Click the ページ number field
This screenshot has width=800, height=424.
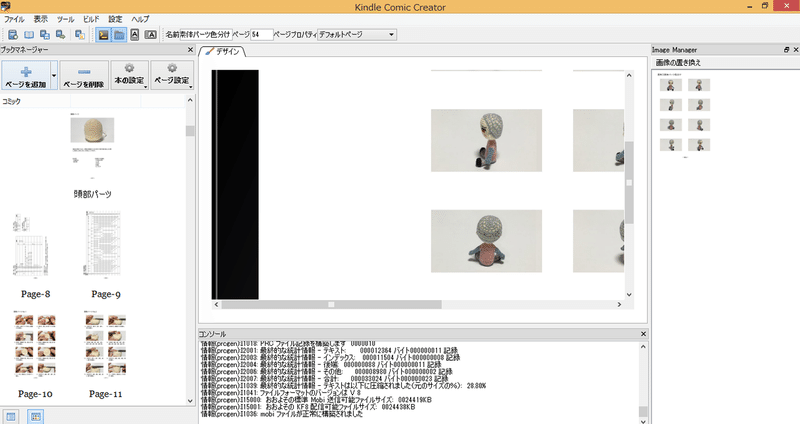pos(262,35)
